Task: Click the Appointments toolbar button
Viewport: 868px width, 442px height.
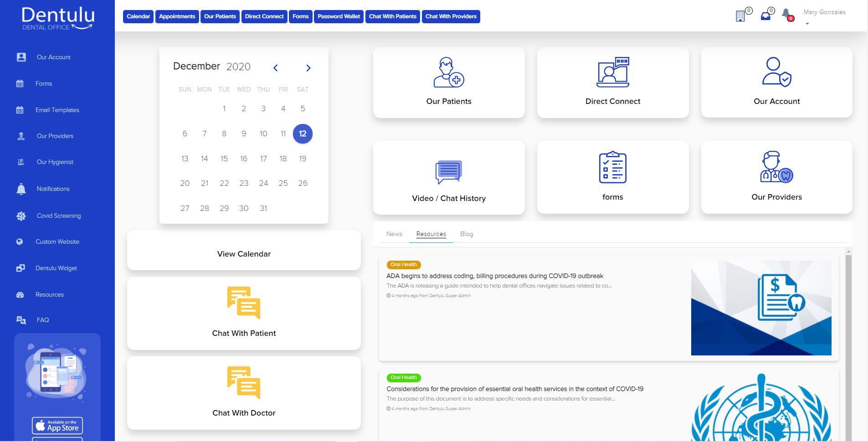Action: coord(177,16)
